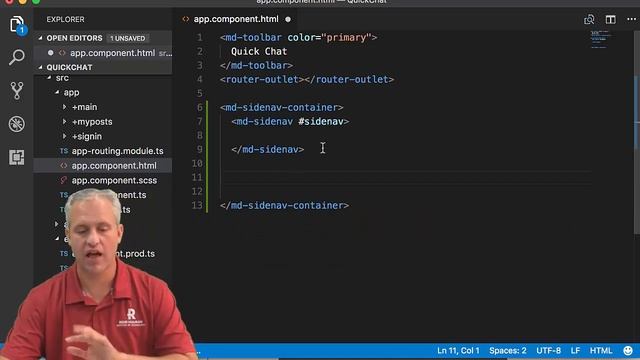Image resolution: width=640 pixels, height=360 pixels.
Task: Click line number 11 in the gutter
Action: [197, 178]
